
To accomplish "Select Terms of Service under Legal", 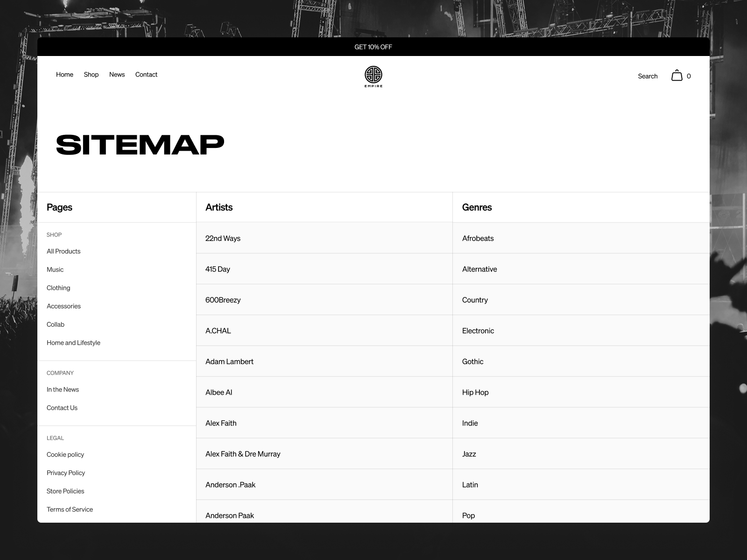I will tap(70, 509).
